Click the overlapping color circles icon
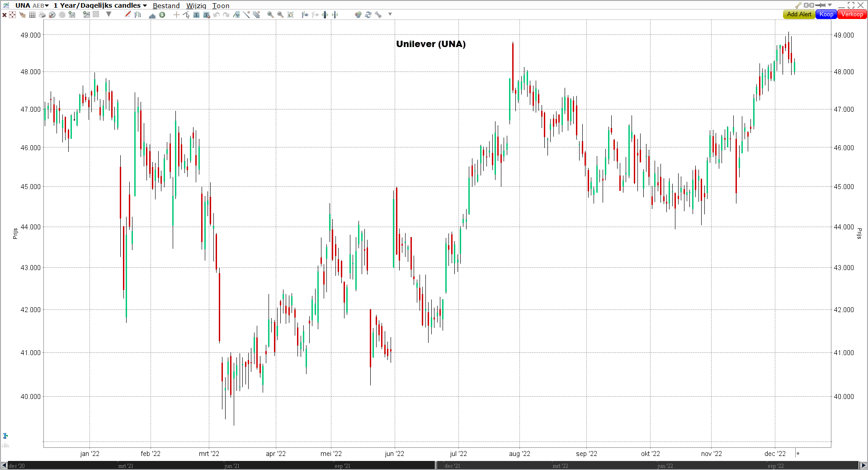Screen dimensions: 868x470 click(358, 14)
